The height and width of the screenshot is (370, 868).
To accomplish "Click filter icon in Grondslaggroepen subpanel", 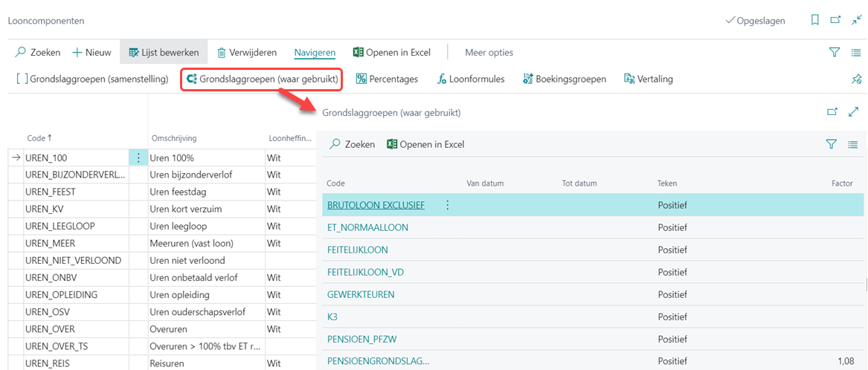I will (832, 144).
